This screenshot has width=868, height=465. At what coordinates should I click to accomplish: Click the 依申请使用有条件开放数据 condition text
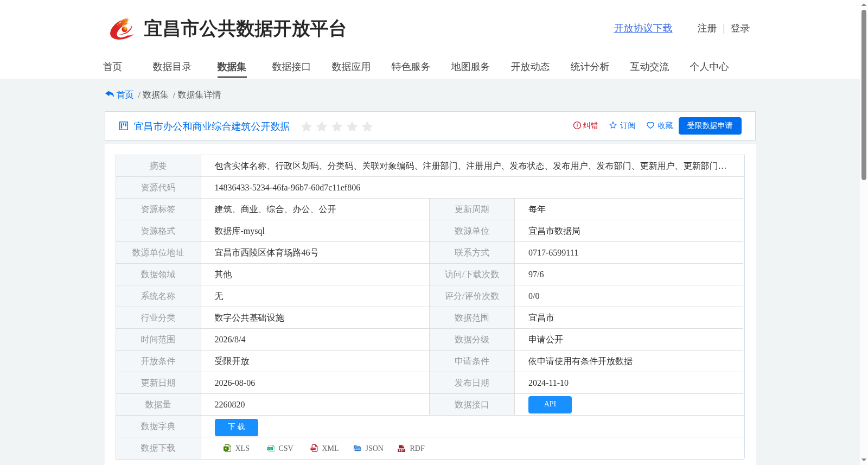pos(580,361)
